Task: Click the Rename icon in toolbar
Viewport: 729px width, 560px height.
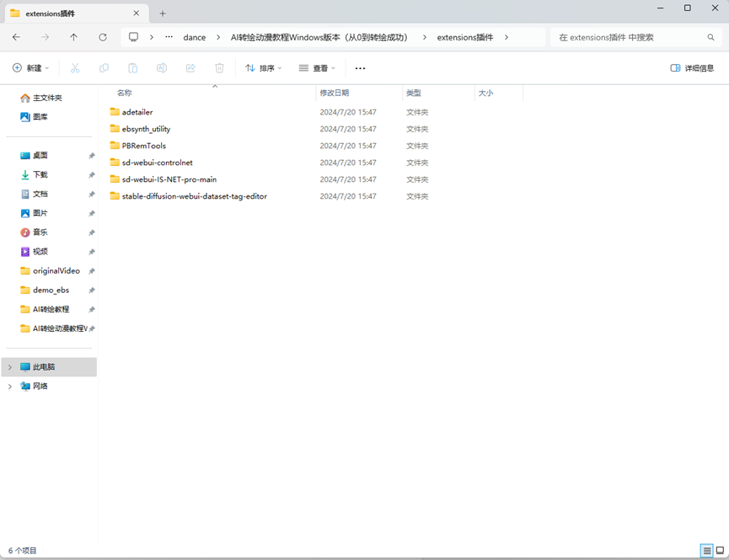Action: click(x=162, y=68)
